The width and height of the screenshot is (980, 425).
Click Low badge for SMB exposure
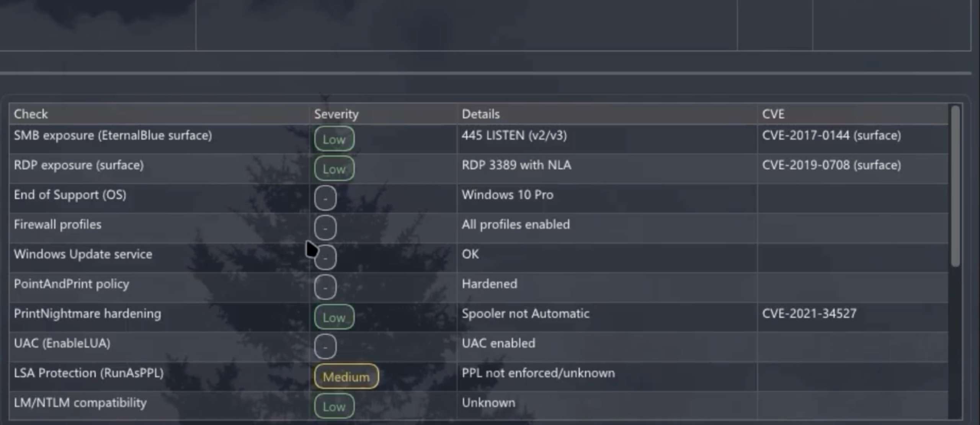click(334, 139)
